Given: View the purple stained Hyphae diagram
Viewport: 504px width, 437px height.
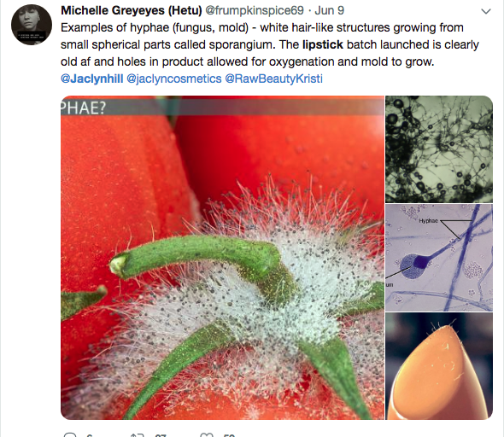Looking at the screenshot, I should 439,258.
